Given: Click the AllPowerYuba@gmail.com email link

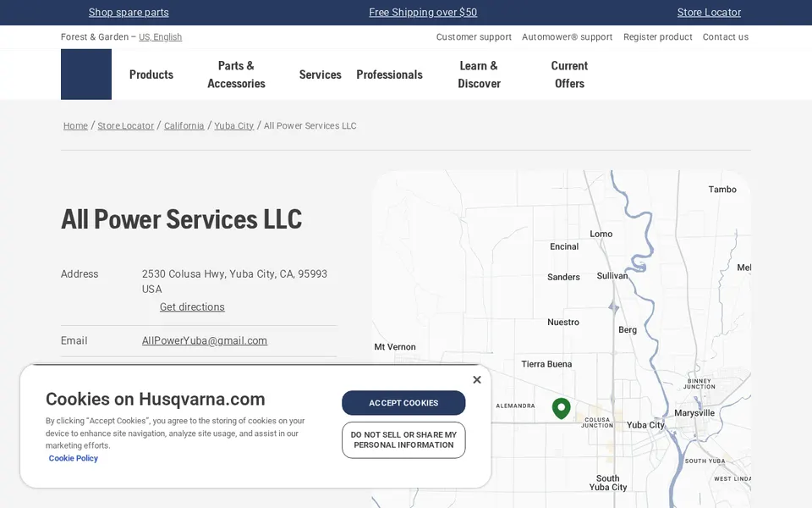Looking at the screenshot, I should (x=205, y=340).
